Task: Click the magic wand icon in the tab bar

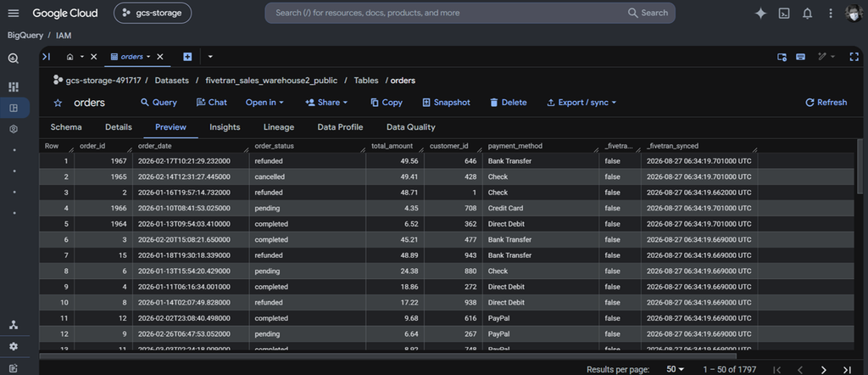Action: (x=822, y=57)
